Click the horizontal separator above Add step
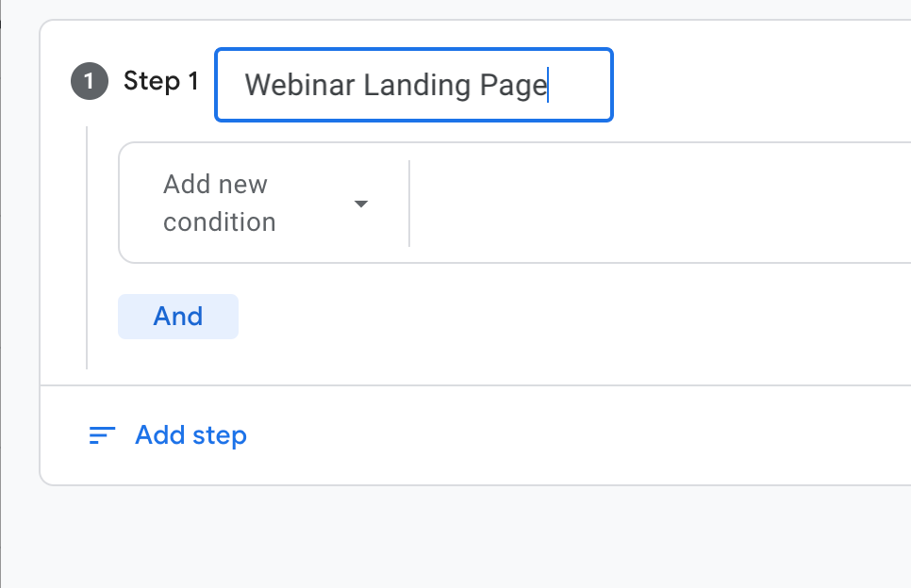 pyautogui.click(x=475, y=384)
